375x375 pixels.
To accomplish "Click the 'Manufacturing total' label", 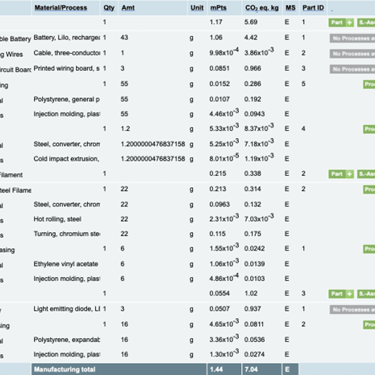I will pyautogui.click(x=65, y=369).
